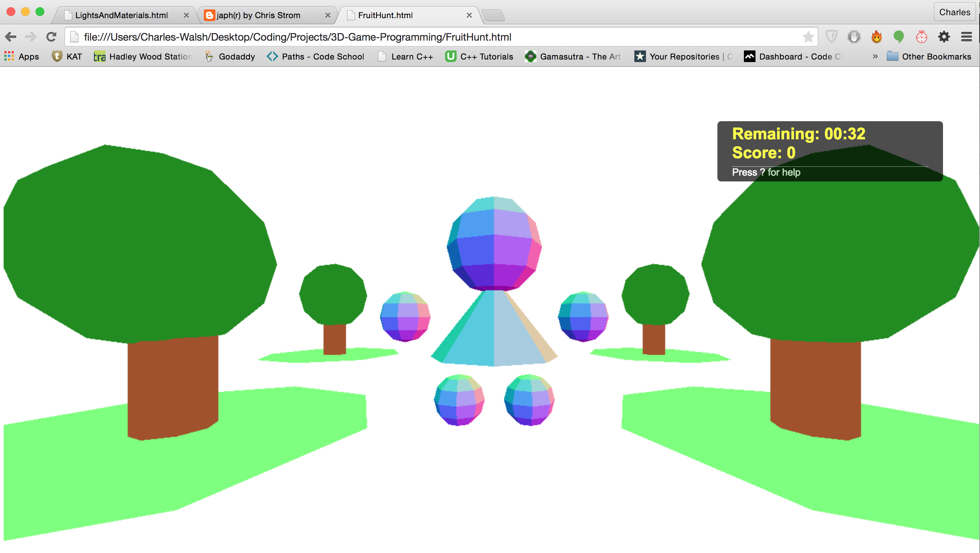Click the gear extension icon
Viewport: 980px width, 553px height.
pyautogui.click(x=944, y=37)
